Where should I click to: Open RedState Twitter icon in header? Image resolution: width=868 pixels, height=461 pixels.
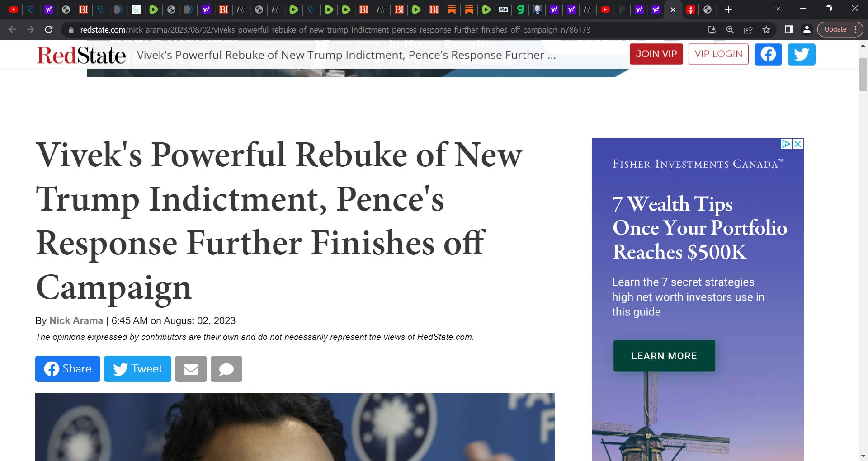[x=802, y=54]
